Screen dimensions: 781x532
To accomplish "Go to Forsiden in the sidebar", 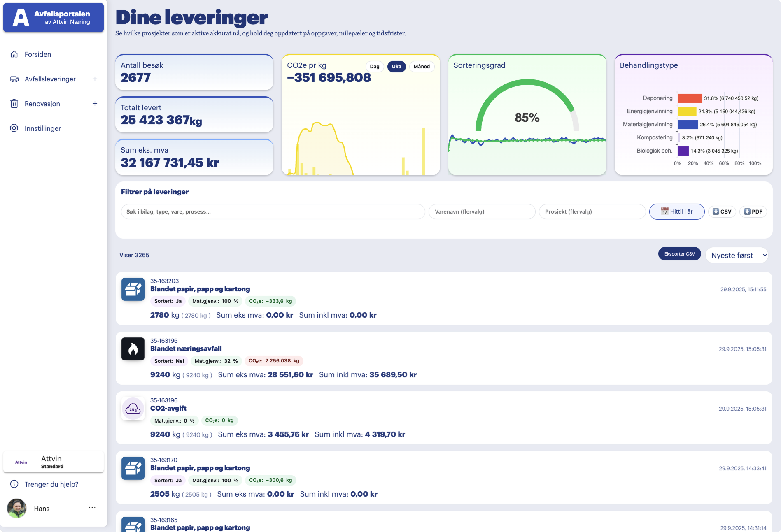I will 38,54.
